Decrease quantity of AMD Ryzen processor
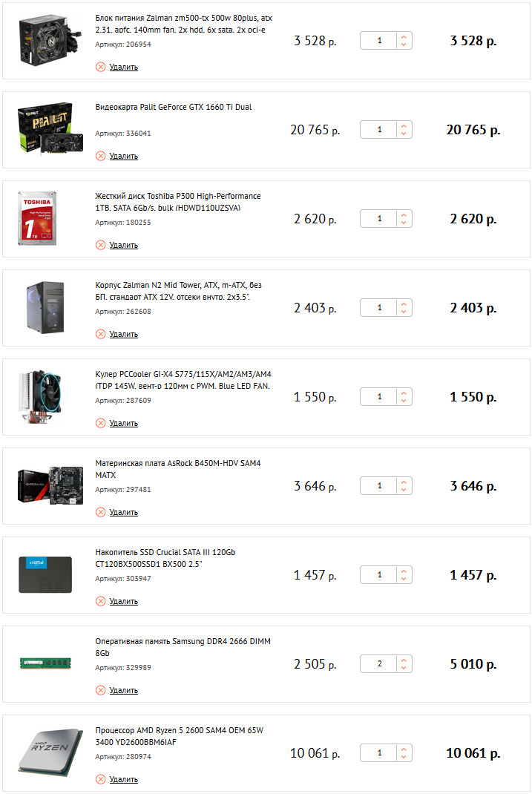This screenshot has width=532, height=794. point(404,758)
